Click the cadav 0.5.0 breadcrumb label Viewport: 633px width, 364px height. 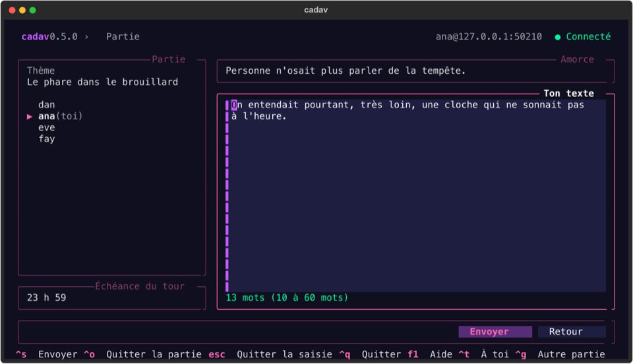[49, 37]
